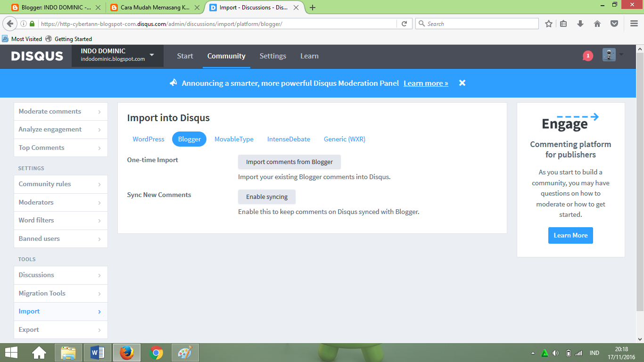Select the Blogger import tab

click(x=189, y=139)
